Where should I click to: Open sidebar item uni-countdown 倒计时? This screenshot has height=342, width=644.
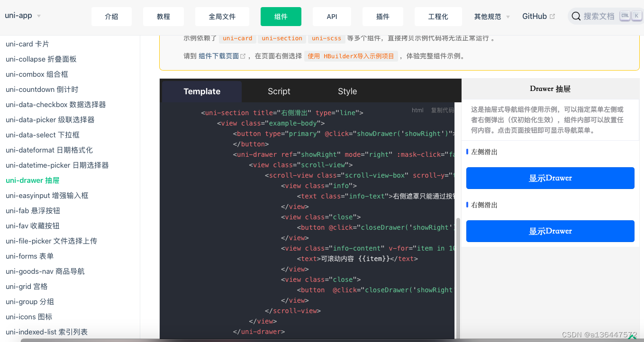[42, 90]
